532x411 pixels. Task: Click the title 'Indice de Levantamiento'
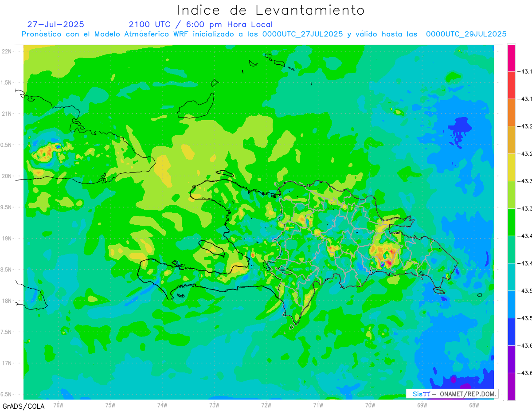point(271,10)
